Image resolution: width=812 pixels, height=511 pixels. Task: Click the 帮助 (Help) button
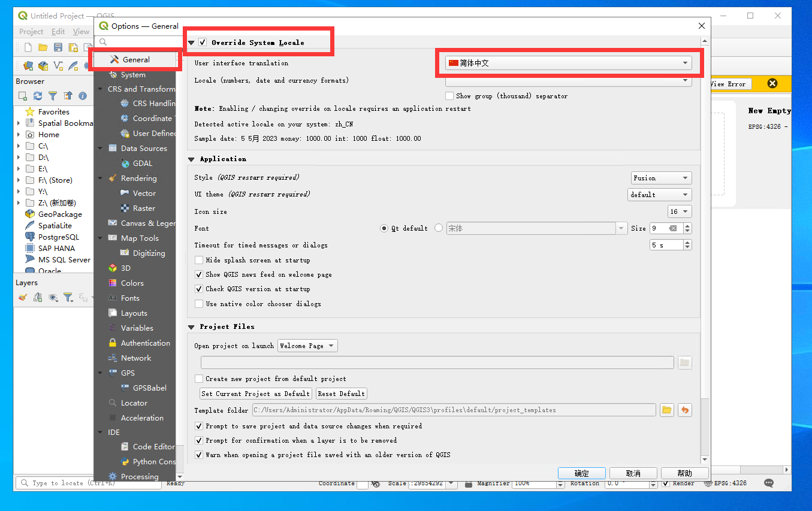685,473
